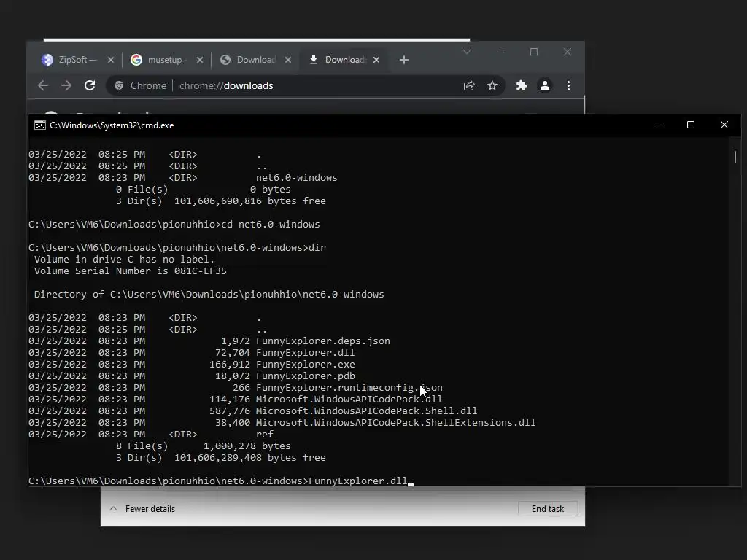Bookmark this tab with star icon

pos(492,85)
